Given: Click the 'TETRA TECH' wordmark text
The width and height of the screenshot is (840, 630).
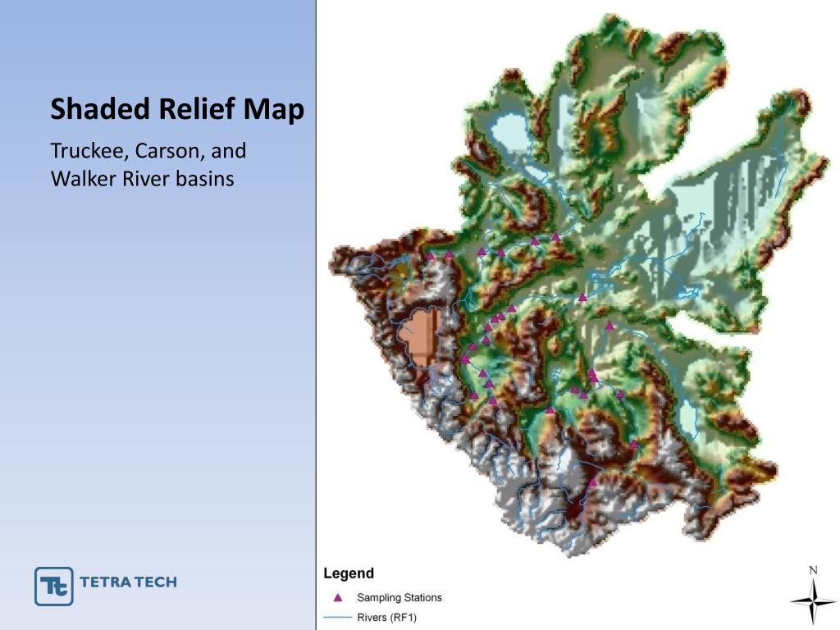Looking at the screenshot, I should 128,582.
